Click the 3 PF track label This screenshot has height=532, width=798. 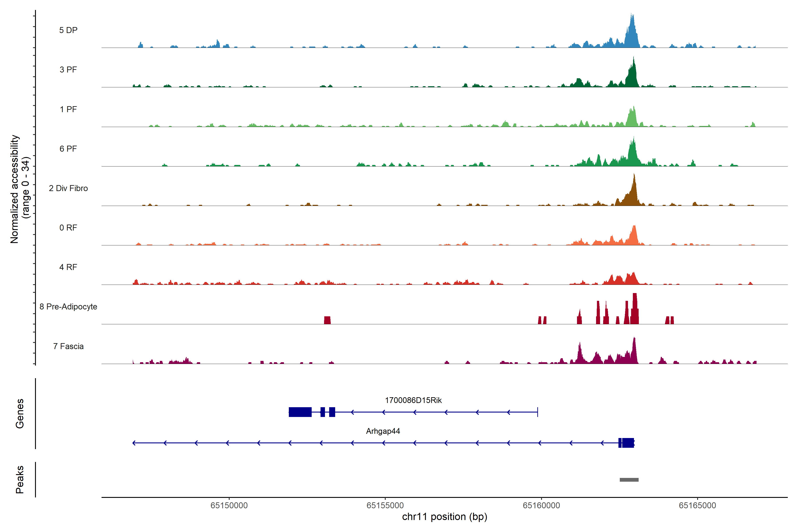(68, 70)
